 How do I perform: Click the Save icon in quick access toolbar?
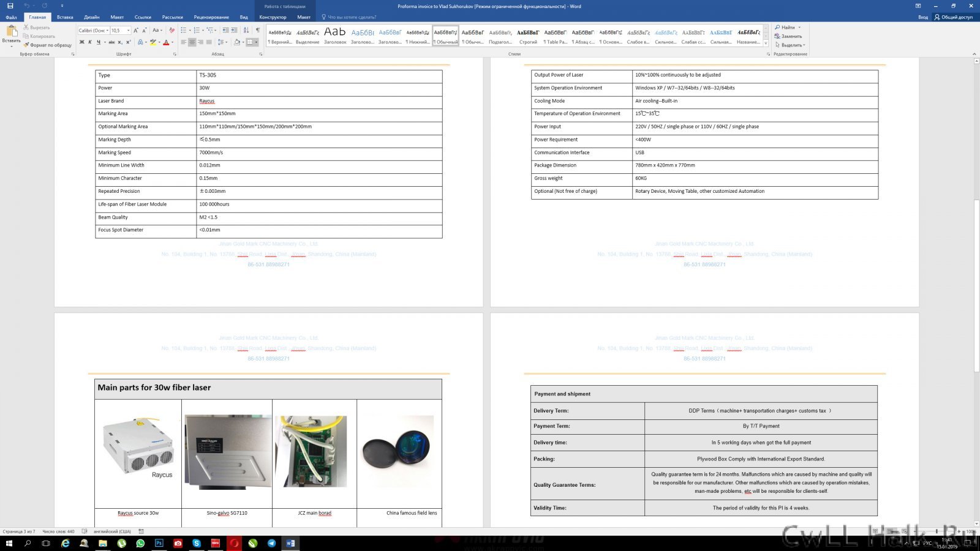[10, 6]
